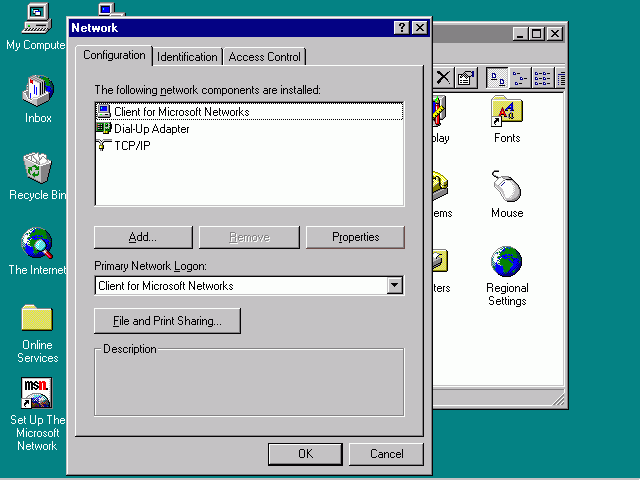Minimize the Control Panel window
Image resolution: width=640 pixels, height=480 pixels.
click(x=520, y=34)
